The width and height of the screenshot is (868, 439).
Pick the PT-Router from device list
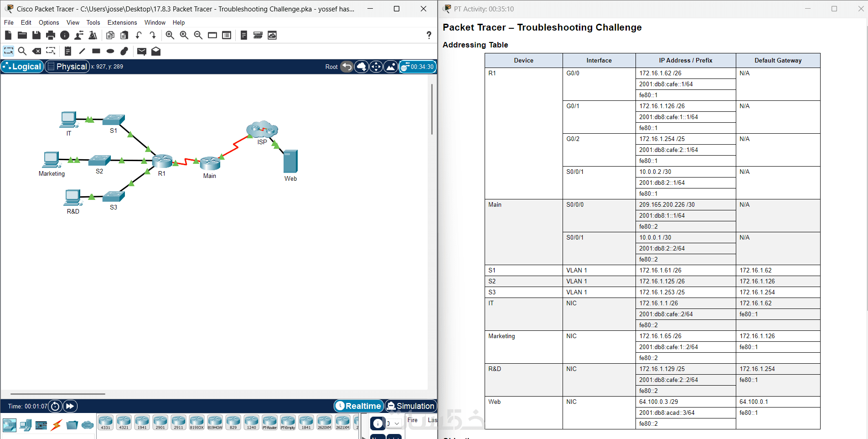269,423
